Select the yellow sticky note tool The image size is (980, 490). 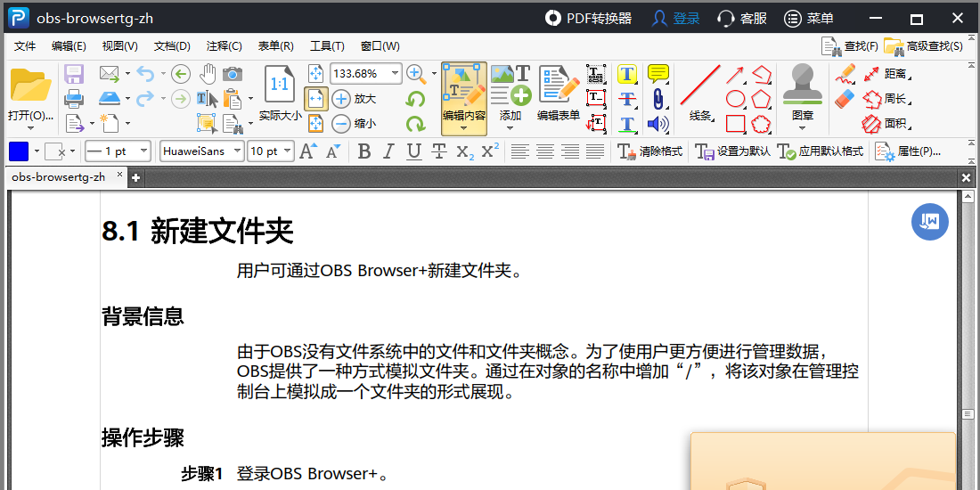coord(658,74)
